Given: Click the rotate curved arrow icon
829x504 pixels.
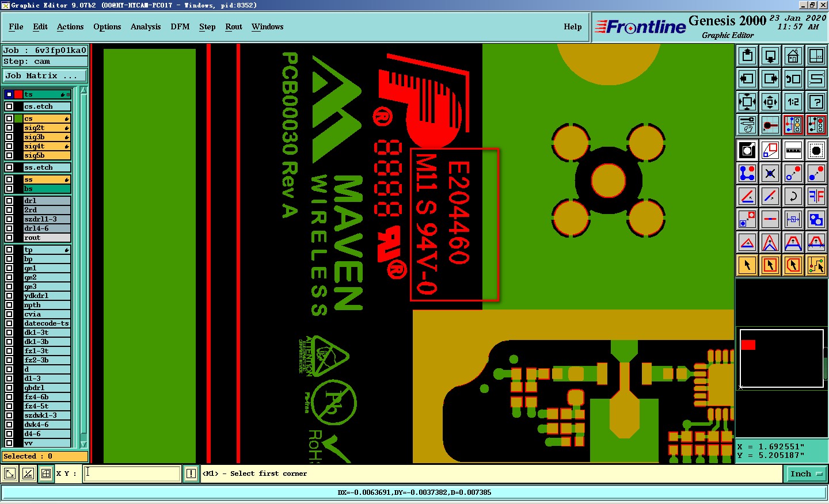Looking at the screenshot, I should click(x=793, y=196).
